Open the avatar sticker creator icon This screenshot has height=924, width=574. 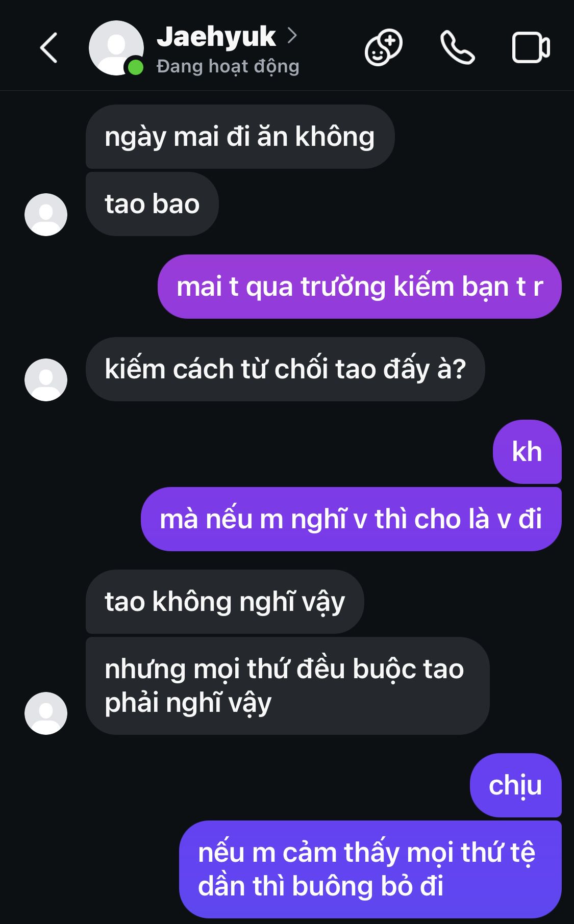click(x=383, y=48)
